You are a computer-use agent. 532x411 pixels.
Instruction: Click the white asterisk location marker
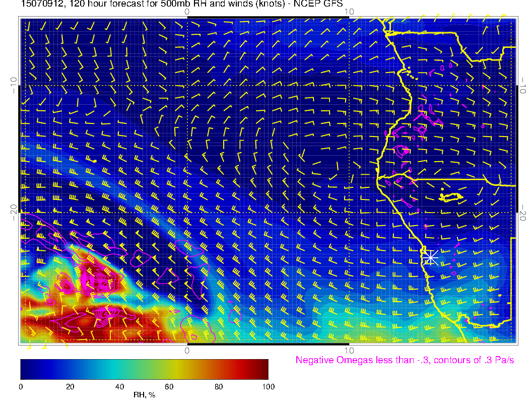tap(430, 257)
